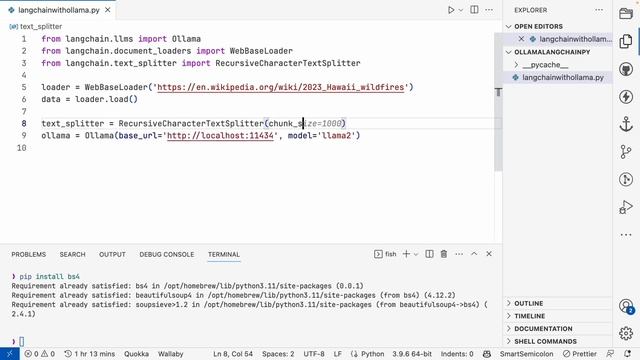Open run options dropdown arrow
This screenshot has height=360, width=640.
461,10
